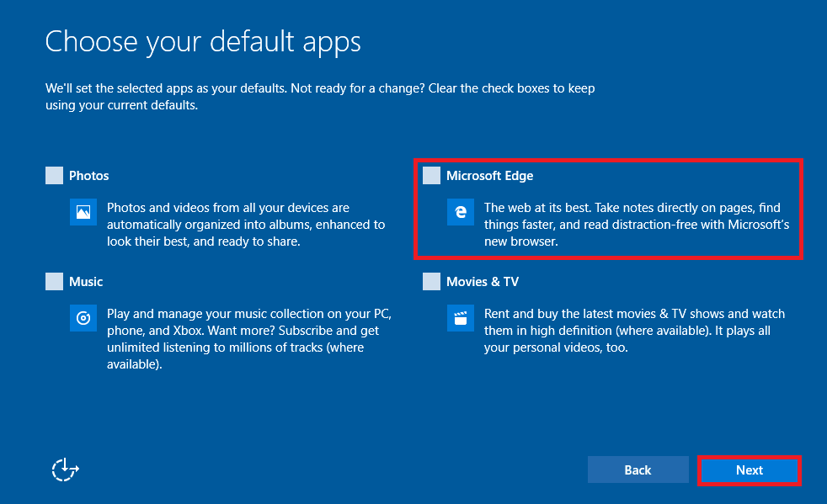
Task: Go Back to the previous setup page
Action: (x=638, y=470)
